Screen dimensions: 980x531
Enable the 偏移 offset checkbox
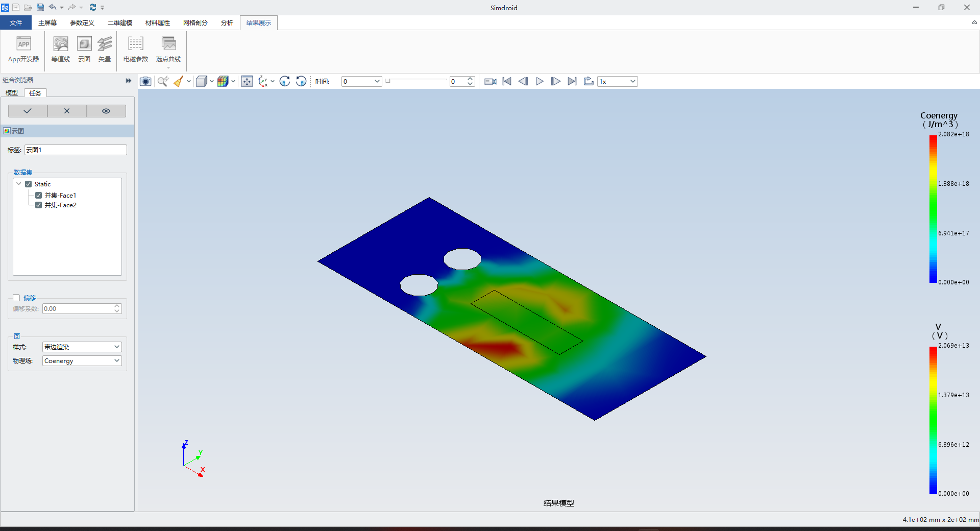[x=16, y=298]
